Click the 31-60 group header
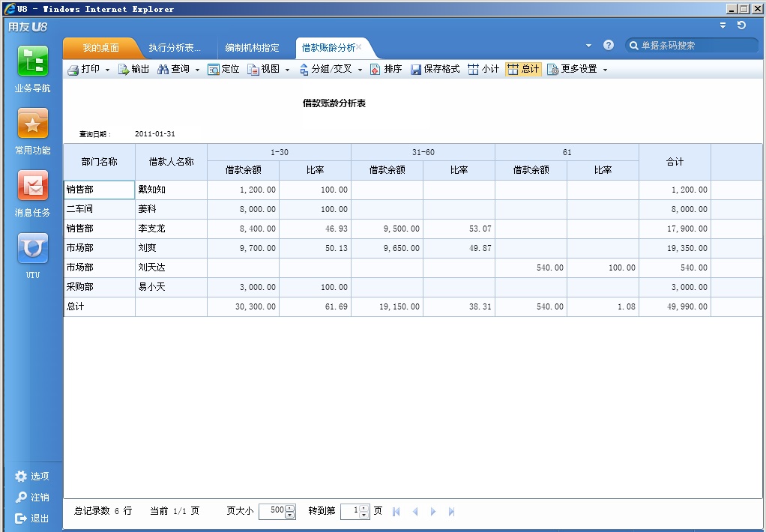The image size is (766, 532). coord(423,152)
